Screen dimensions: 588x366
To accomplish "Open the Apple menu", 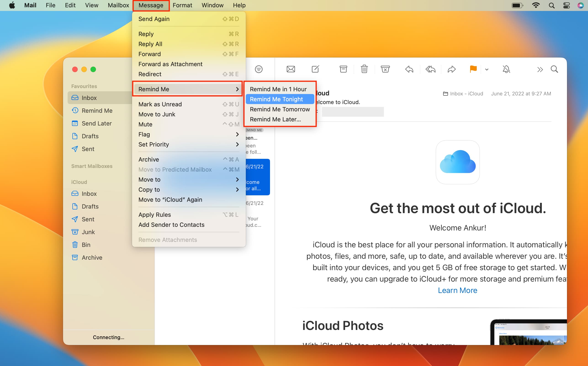I will pos(12,5).
